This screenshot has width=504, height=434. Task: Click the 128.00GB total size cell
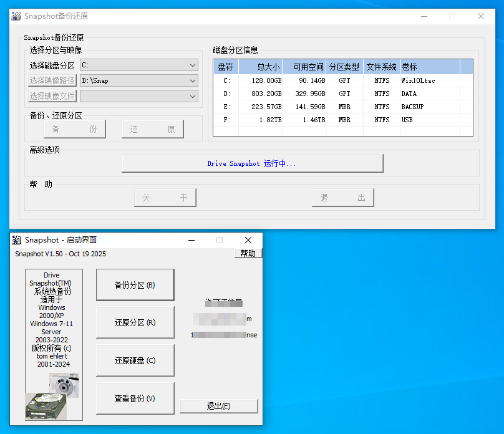266,80
